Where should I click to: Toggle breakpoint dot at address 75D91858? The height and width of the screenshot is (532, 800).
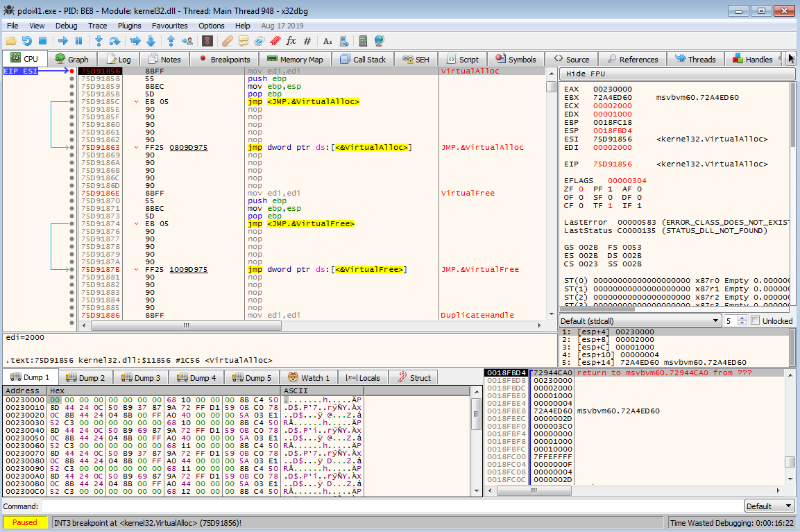[72, 79]
